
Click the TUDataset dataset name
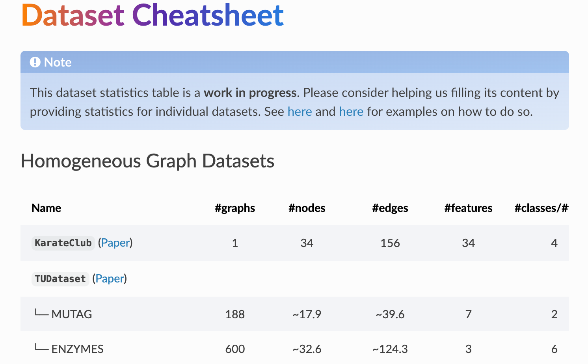(60, 279)
